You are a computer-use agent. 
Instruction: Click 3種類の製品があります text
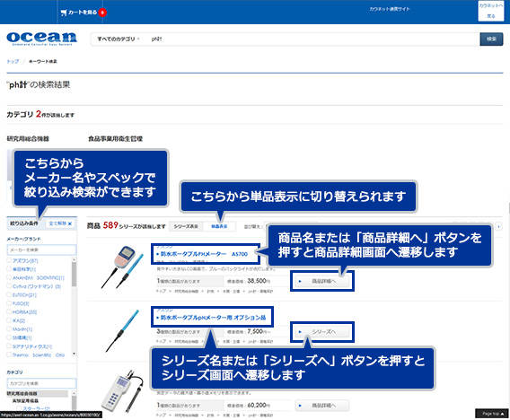click(x=179, y=331)
